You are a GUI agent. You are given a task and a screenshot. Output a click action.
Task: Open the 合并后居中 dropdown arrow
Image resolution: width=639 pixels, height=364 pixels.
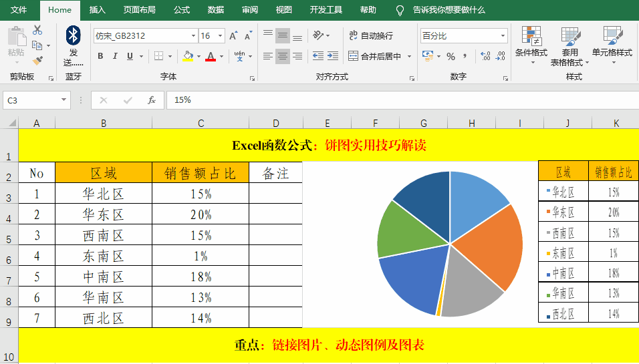(x=409, y=56)
